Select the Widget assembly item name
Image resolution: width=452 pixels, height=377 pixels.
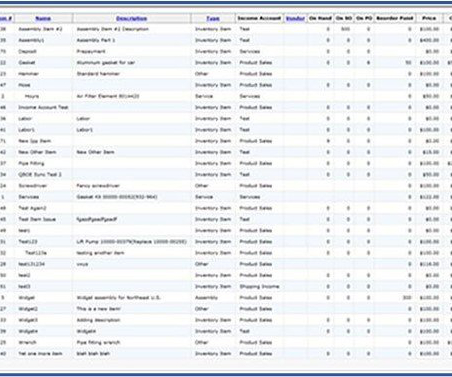click(x=26, y=298)
